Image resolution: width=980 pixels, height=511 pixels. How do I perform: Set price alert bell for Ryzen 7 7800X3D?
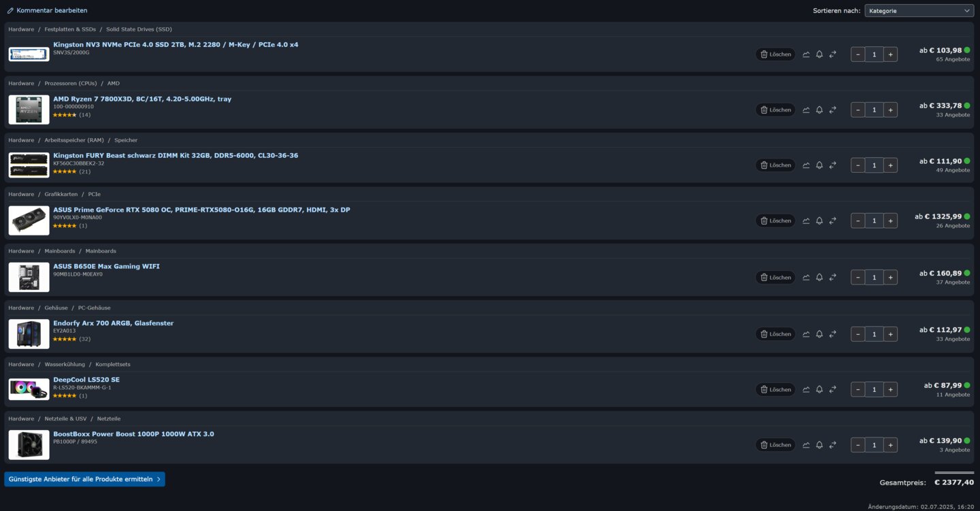click(x=819, y=110)
